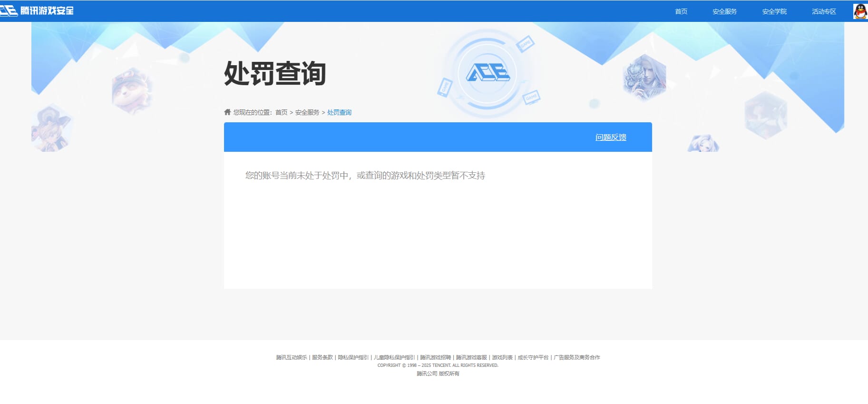Click the 腾讯游戏安全 ACE logo
The height and width of the screenshot is (404, 868).
[37, 10]
